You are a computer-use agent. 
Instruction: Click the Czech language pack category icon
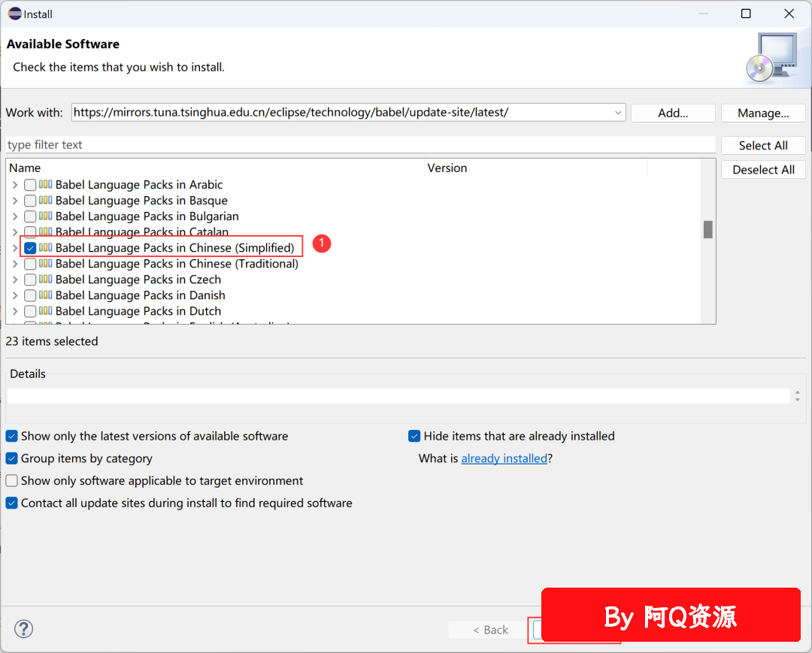coord(46,279)
